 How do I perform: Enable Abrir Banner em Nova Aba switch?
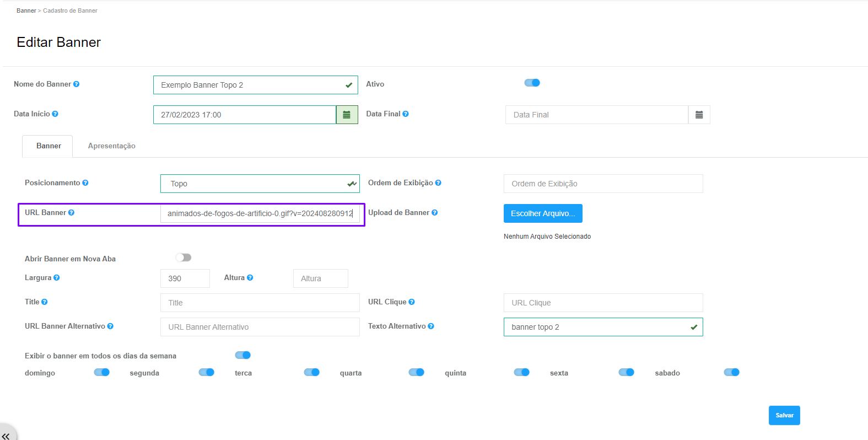pos(184,257)
